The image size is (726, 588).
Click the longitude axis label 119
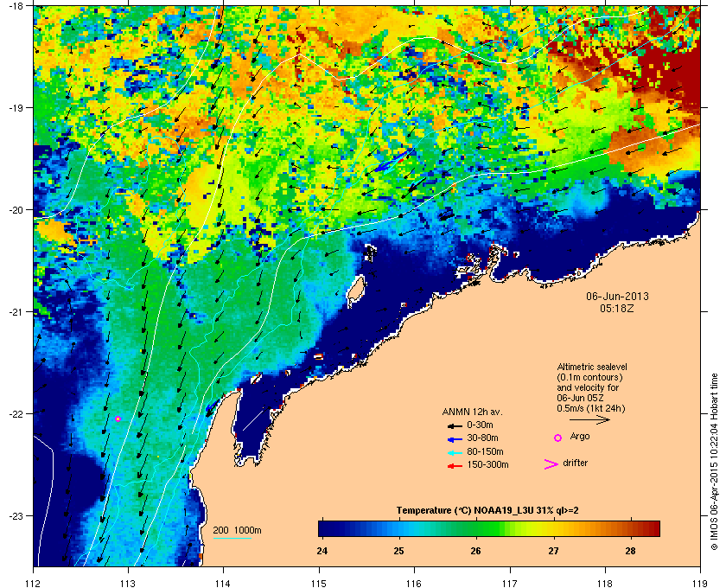tap(700, 583)
